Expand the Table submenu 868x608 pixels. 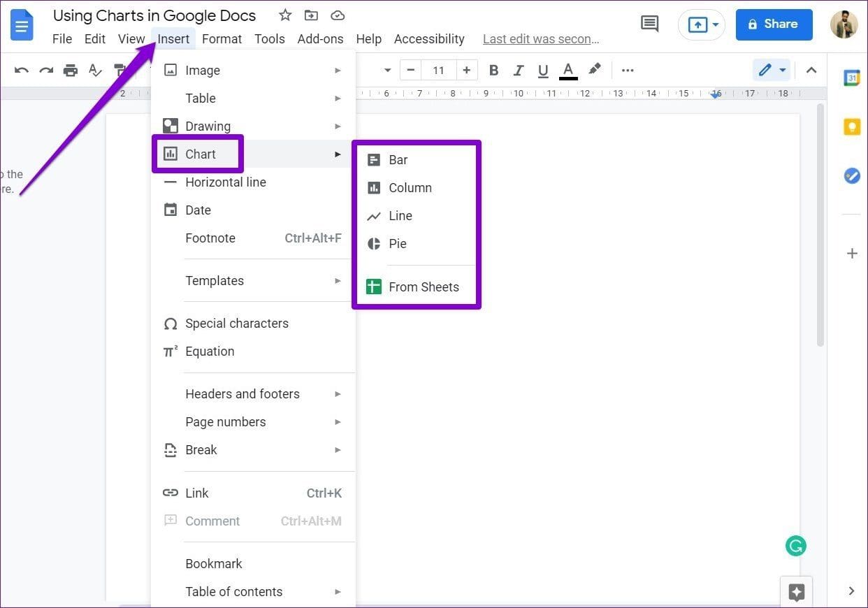[x=253, y=98]
